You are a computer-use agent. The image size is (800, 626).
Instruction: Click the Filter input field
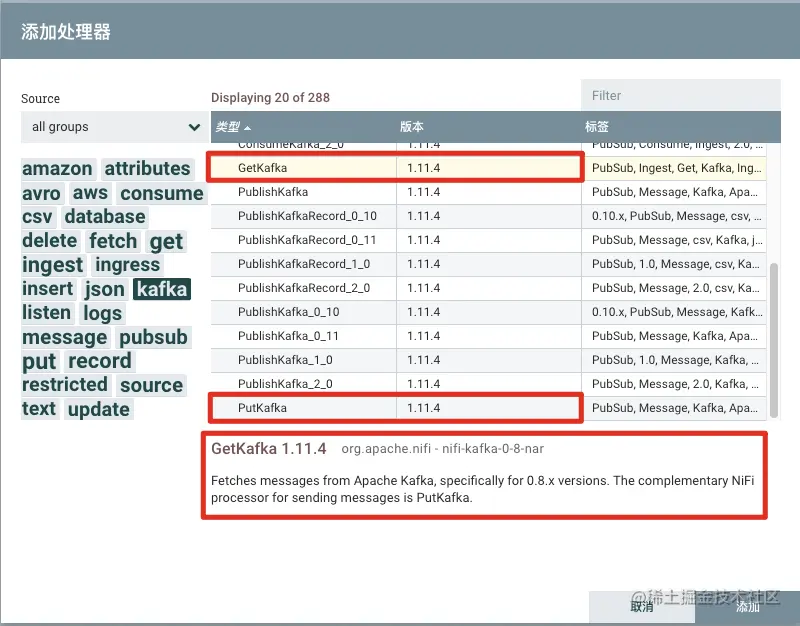(681, 95)
